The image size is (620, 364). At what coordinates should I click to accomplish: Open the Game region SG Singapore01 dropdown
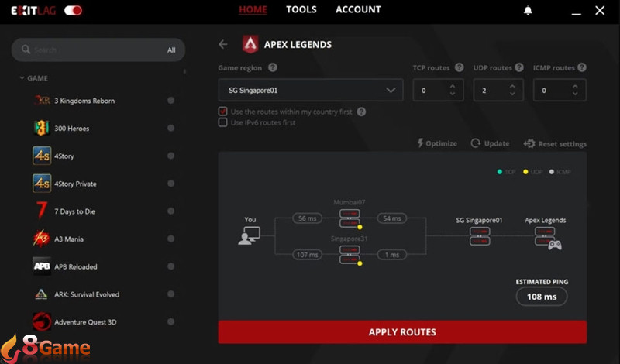310,91
